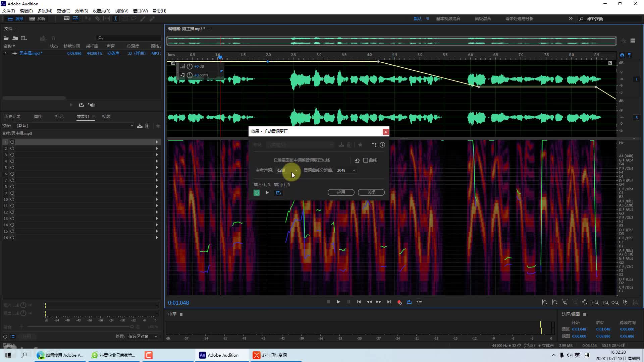
Task: Switch to the 属性 tab
Action: click(38, 117)
